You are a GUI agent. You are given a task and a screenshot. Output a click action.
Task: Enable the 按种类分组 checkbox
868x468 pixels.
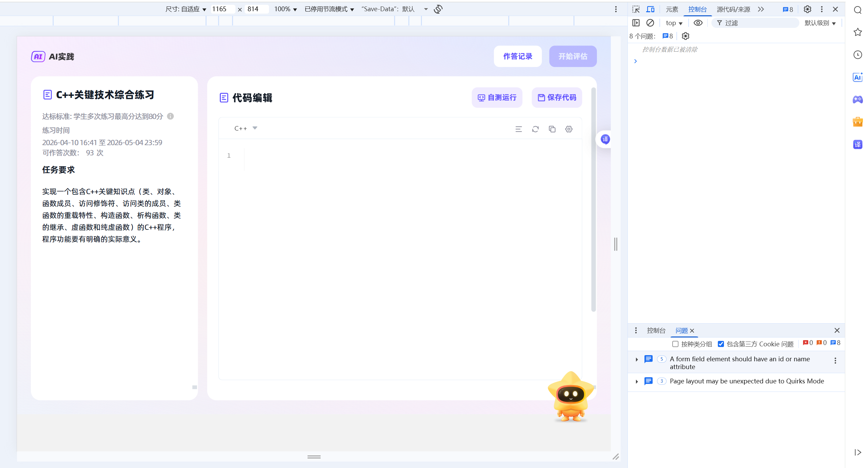click(x=675, y=344)
